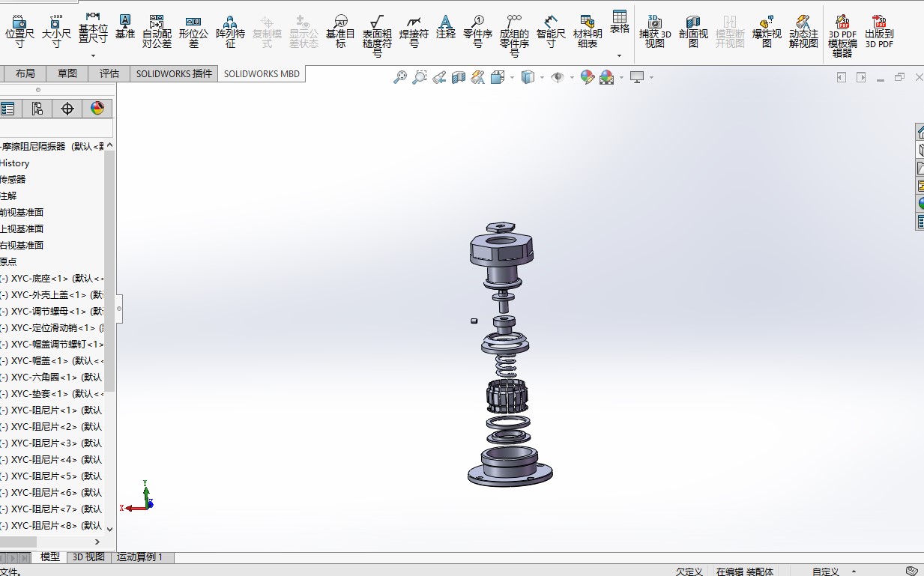Open the DimXpertManager crosshair tab

click(x=67, y=109)
